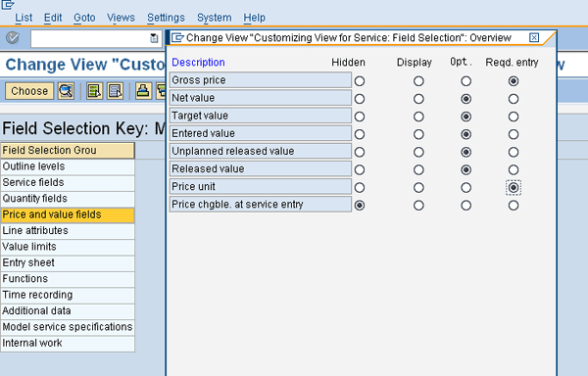588x376 pixels.
Task: Click the green checkmark Enter icon
Action: coord(13,38)
